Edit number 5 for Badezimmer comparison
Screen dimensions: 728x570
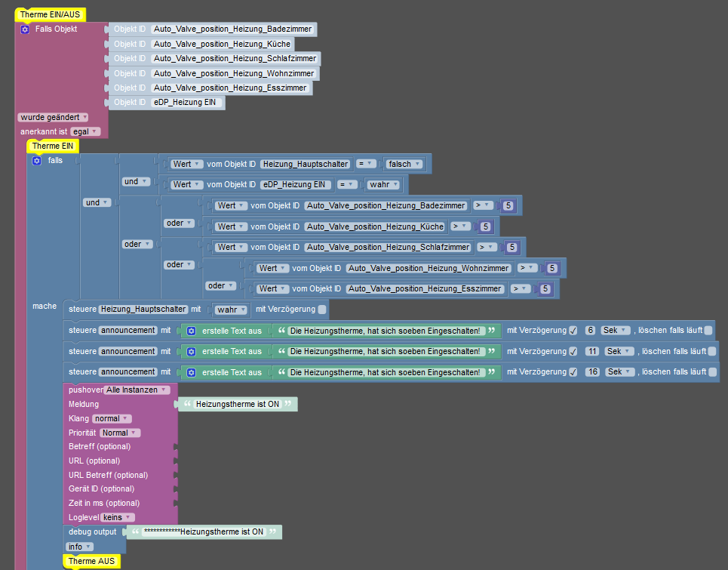(x=508, y=205)
